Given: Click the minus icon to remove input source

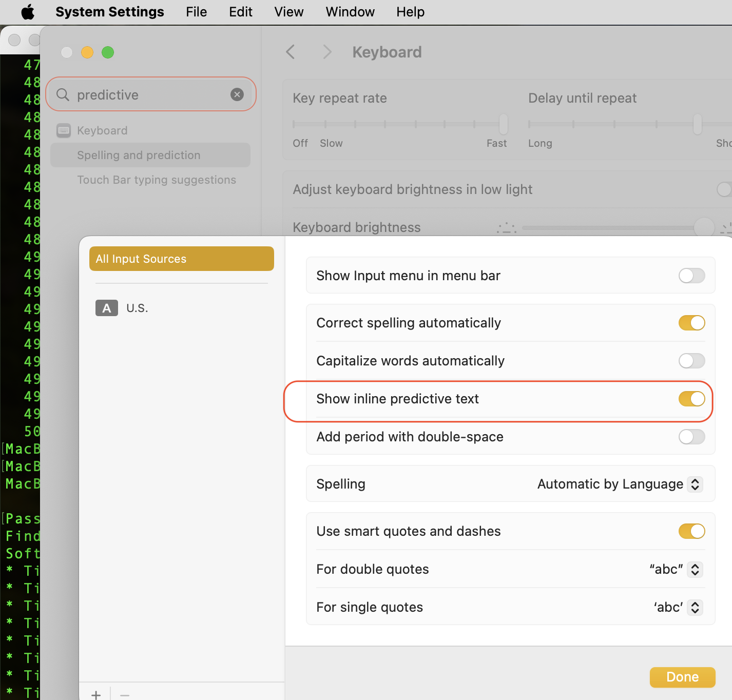Looking at the screenshot, I should (124, 694).
